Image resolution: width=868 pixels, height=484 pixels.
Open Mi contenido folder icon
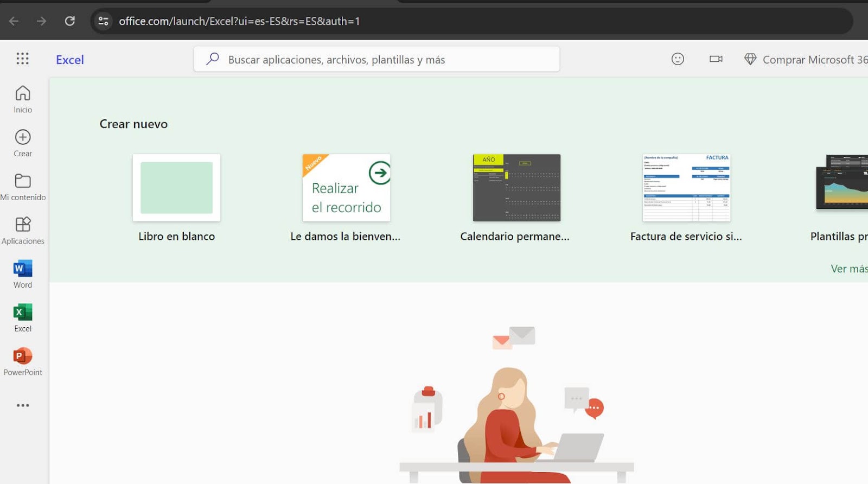point(23,181)
